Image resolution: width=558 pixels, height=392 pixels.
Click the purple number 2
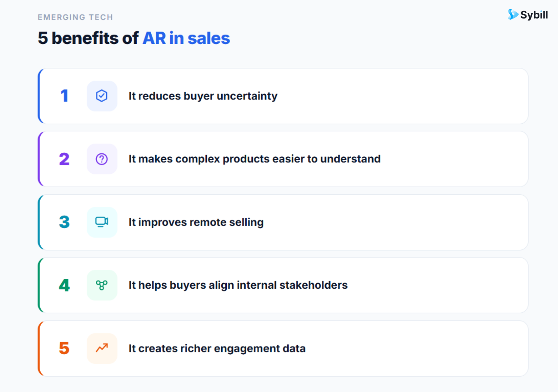point(64,159)
